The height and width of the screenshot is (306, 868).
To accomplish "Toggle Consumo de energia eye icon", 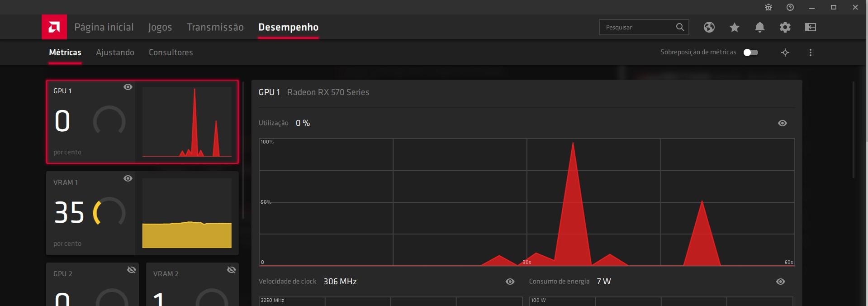I will point(781,282).
